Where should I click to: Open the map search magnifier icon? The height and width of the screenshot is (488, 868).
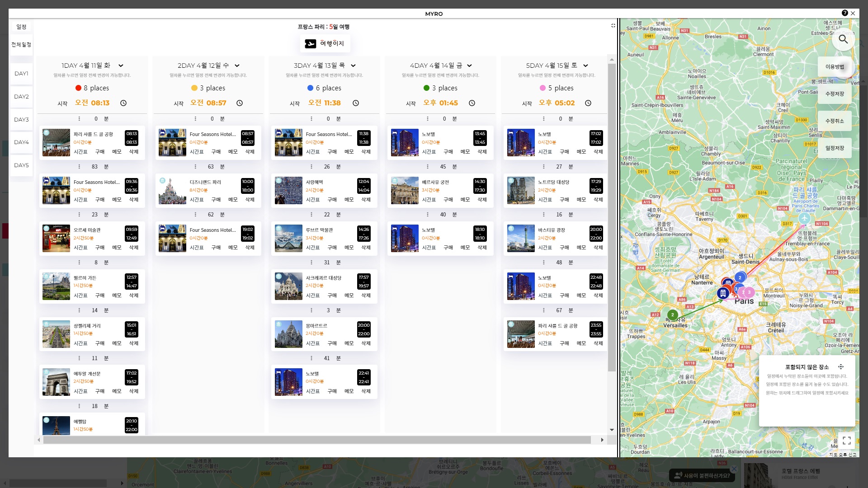843,39
